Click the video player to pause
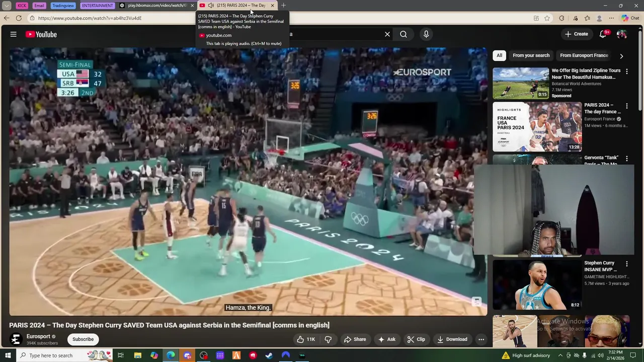 tap(248, 181)
